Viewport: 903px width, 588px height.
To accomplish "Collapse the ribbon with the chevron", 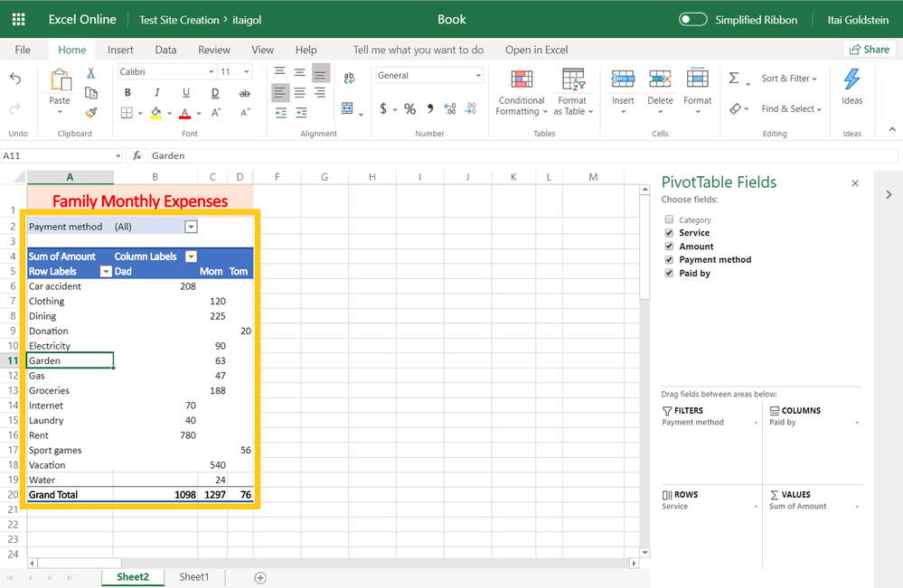I will point(892,129).
